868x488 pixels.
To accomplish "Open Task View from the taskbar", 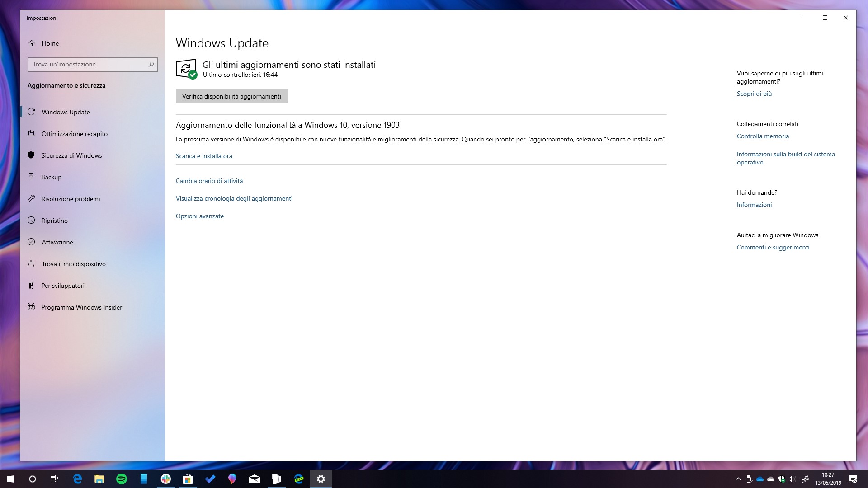I will tap(54, 479).
